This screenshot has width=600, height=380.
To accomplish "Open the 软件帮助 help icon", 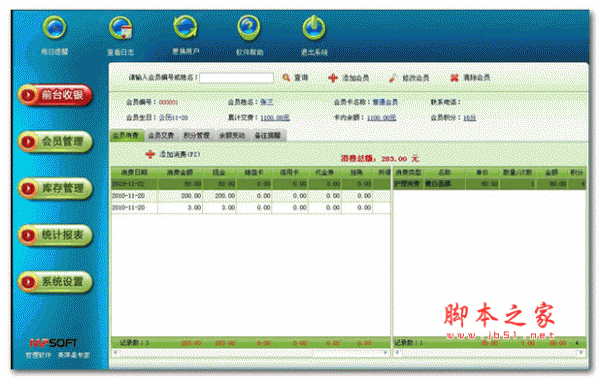I will click(x=249, y=28).
